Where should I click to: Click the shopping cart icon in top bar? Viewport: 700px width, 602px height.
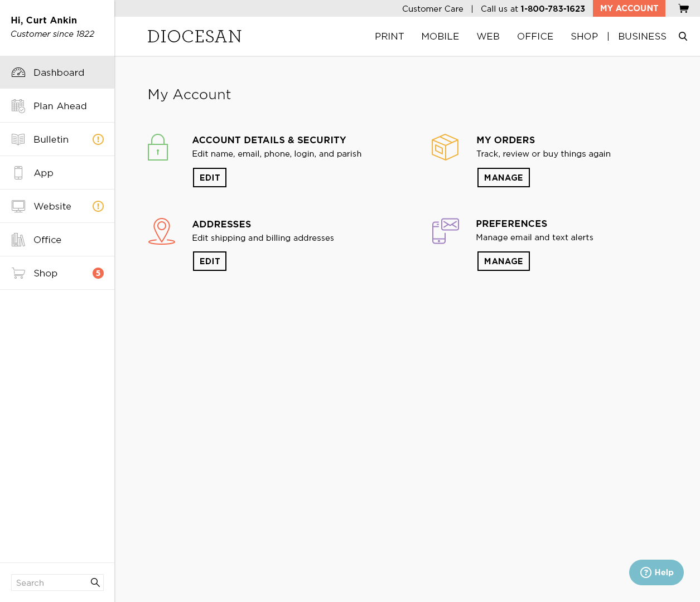(x=683, y=8)
